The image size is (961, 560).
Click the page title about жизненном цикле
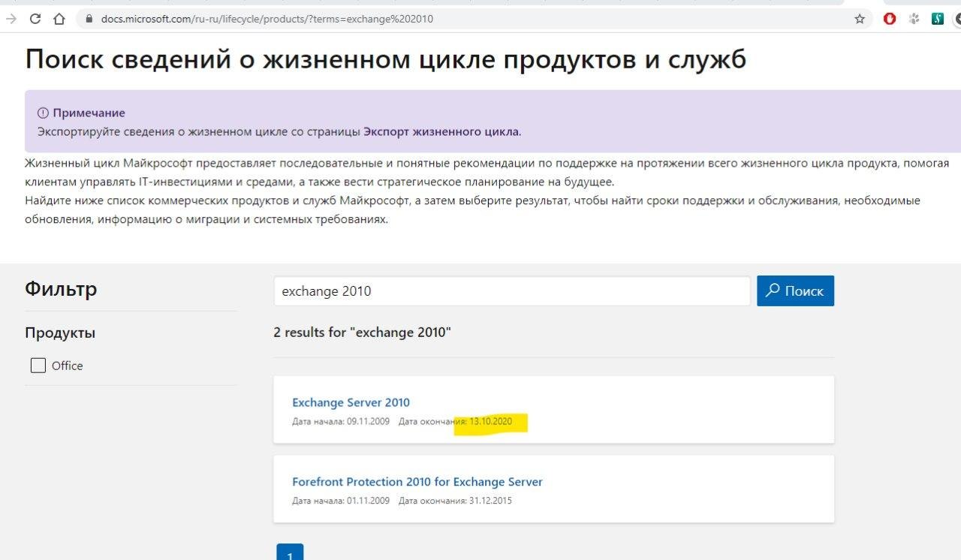click(x=386, y=59)
